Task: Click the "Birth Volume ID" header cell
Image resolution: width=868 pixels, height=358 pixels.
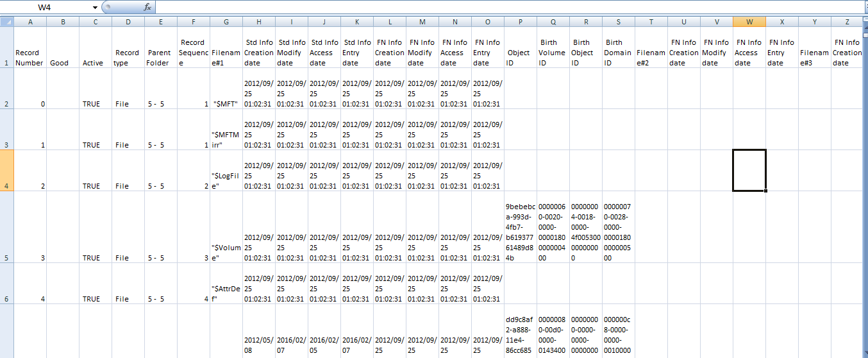Action: click(553, 53)
